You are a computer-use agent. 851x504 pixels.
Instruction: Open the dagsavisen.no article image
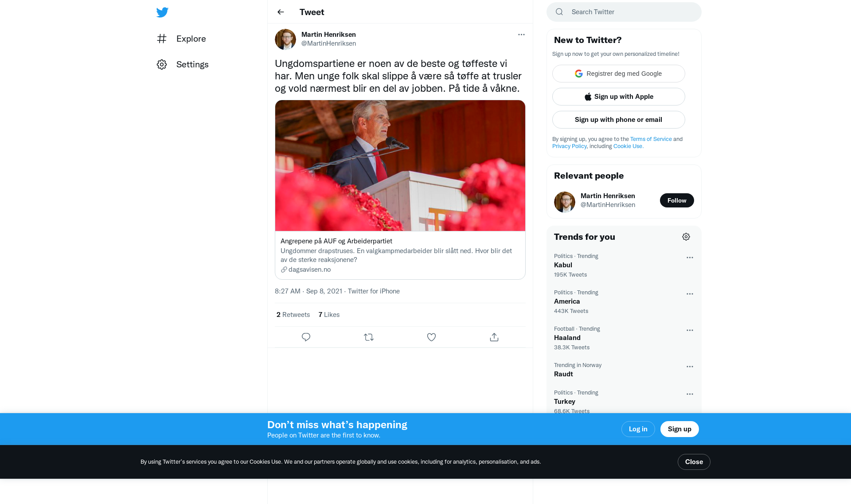pyautogui.click(x=400, y=165)
